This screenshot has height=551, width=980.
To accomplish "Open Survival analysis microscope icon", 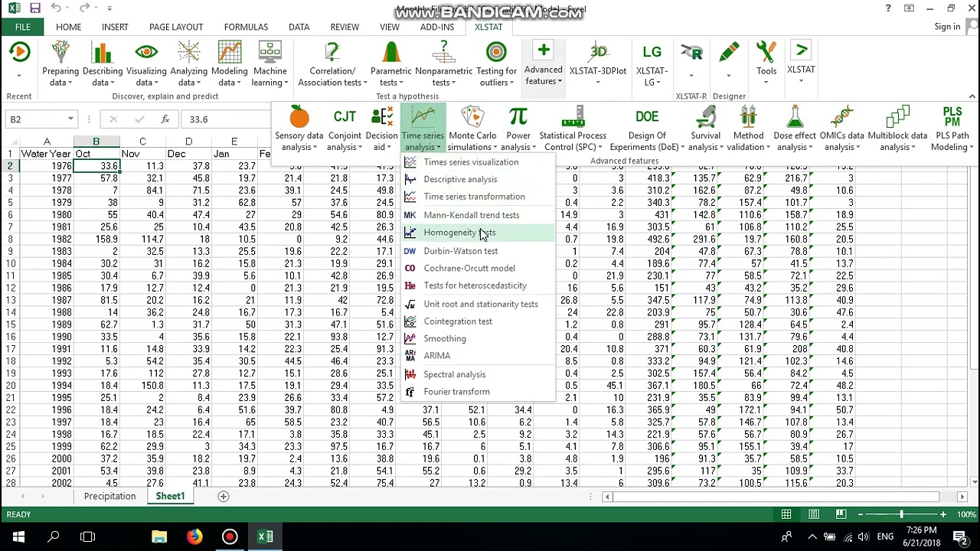I will (705, 117).
